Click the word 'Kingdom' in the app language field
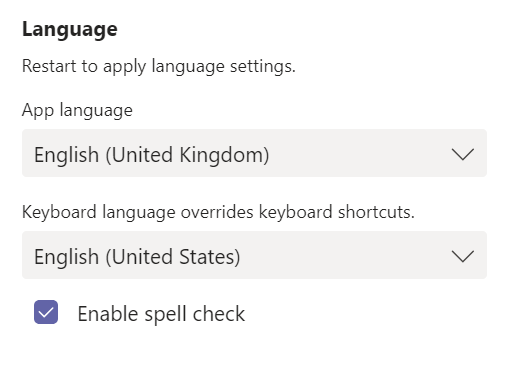 pyautogui.click(x=221, y=155)
